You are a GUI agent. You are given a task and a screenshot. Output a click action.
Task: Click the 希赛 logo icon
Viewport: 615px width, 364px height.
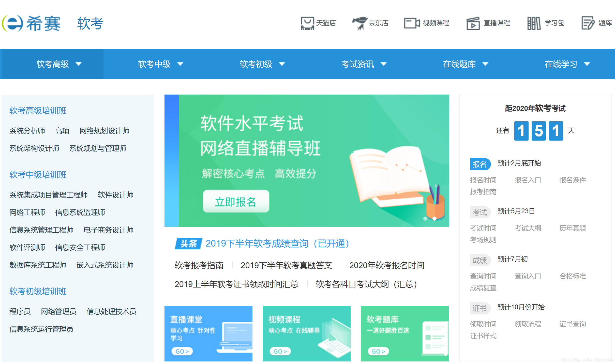tap(13, 23)
